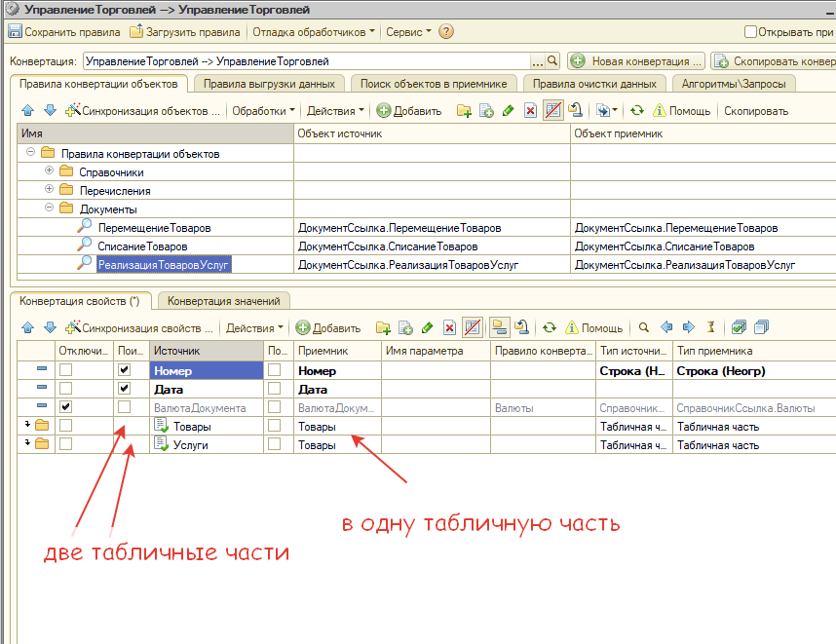Open the Алгоритмы\Запросы tab
This screenshot has width=836, height=644.
point(734,84)
